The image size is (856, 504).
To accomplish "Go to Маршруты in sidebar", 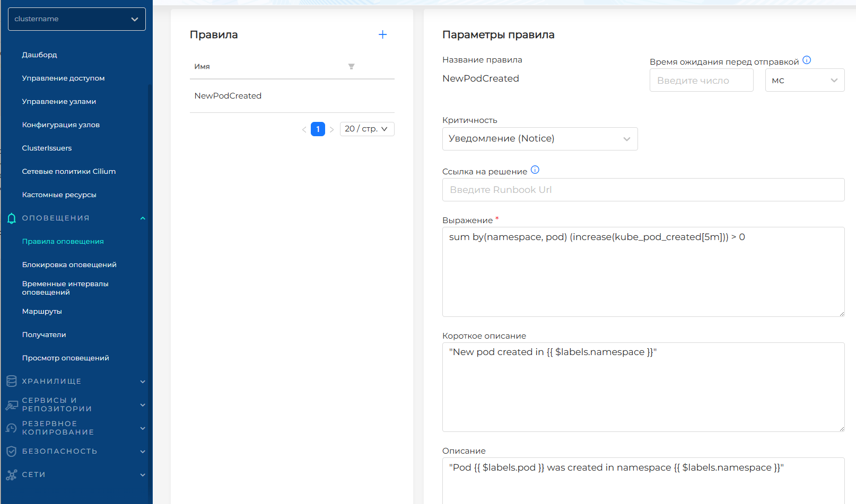I will (42, 311).
